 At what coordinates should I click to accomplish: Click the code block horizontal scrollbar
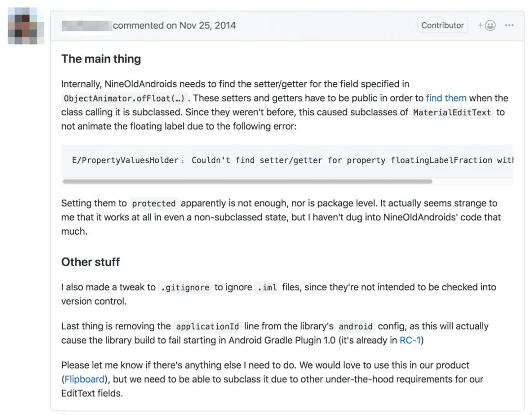coord(248,181)
